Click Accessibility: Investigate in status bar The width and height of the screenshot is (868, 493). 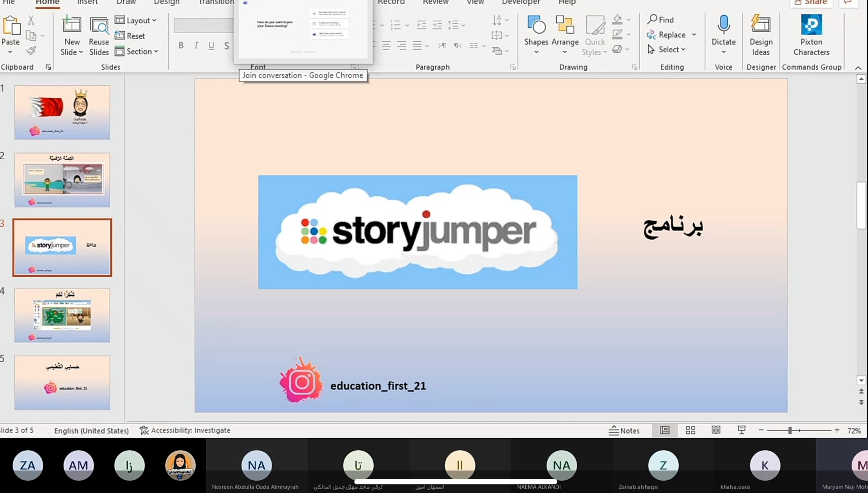click(185, 430)
